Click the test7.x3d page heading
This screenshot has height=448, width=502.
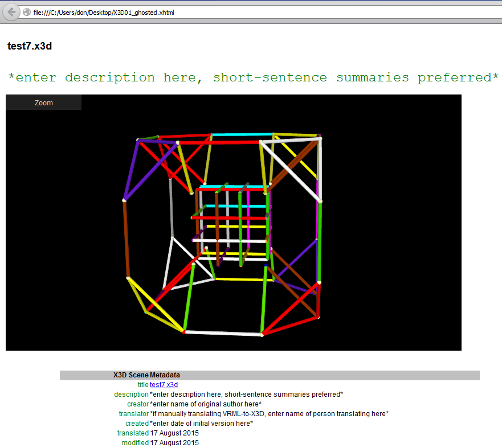[x=30, y=46]
